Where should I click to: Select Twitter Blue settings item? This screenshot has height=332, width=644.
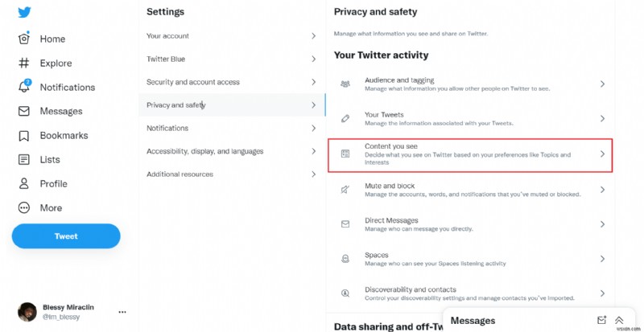(x=230, y=59)
